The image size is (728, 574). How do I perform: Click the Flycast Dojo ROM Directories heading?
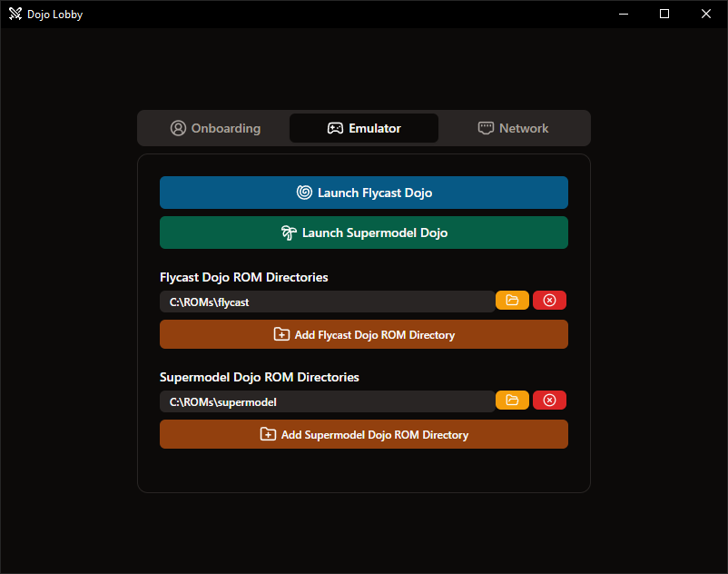244,277
